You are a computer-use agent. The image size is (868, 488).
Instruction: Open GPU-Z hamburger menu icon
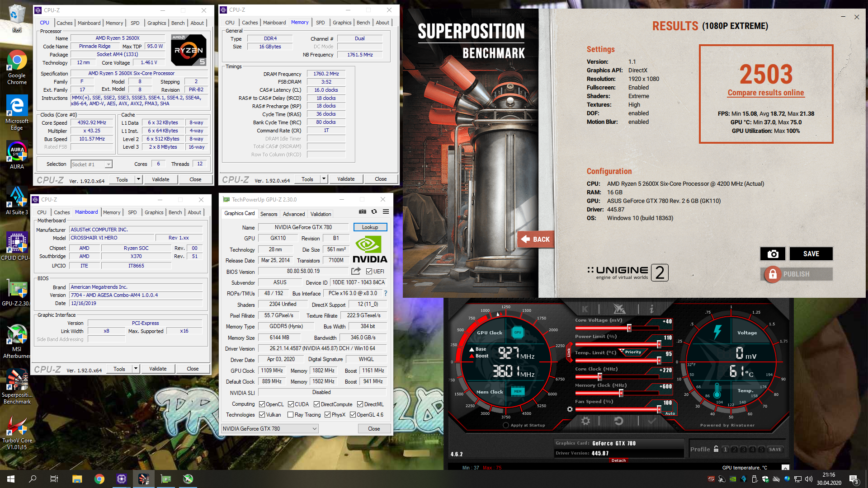tap(386, 211)
